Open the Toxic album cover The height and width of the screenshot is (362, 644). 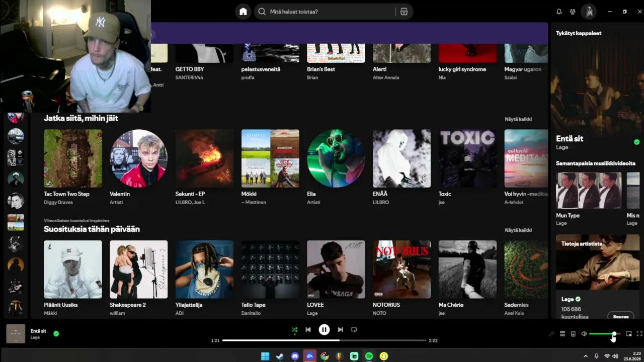pos(467,158)
